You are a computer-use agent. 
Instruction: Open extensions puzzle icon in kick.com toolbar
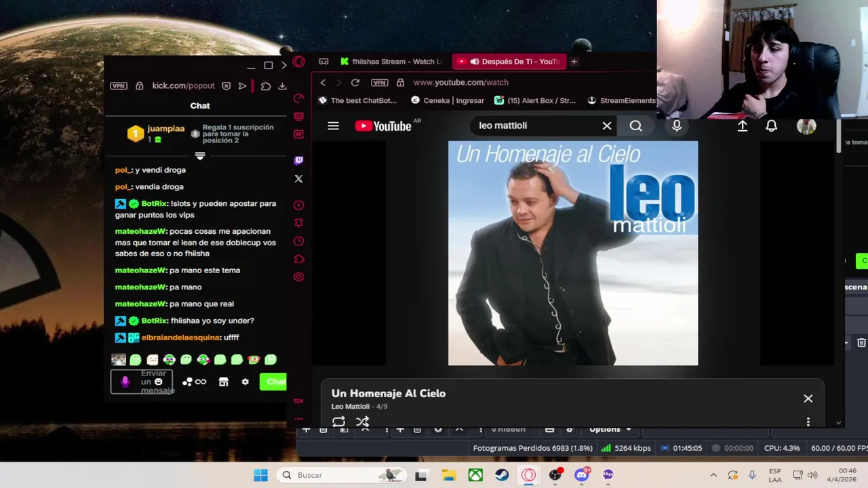tap(266, 86)
